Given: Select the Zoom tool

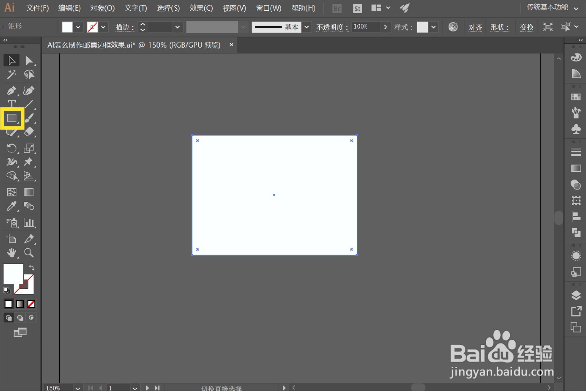Looking at the screenshot, I should pos(29,253).
